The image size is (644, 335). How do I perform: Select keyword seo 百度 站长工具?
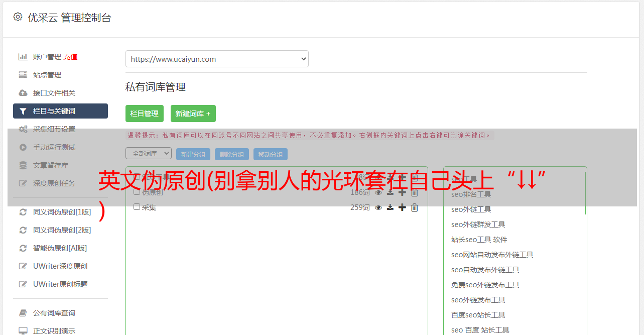click(480, 330)
